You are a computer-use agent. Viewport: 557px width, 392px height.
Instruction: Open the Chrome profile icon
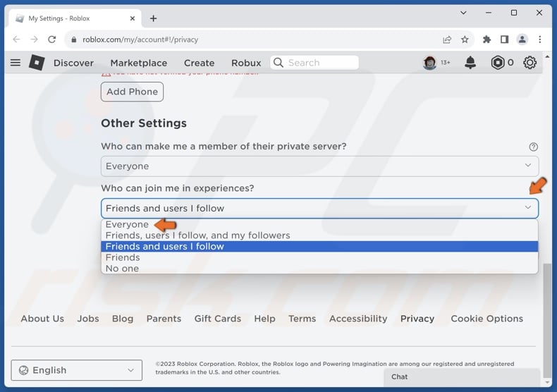coord(522,39)
